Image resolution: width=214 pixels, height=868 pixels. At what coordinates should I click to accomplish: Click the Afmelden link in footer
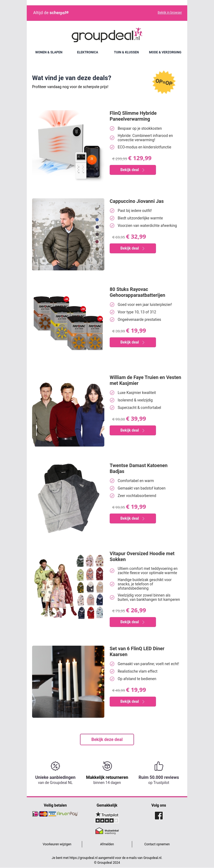point(107,844)
